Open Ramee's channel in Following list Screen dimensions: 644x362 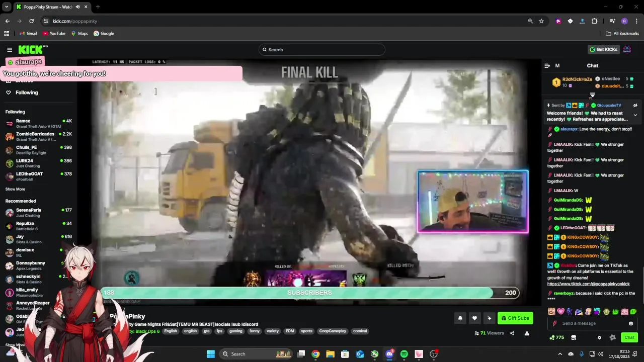pos(39,123)
